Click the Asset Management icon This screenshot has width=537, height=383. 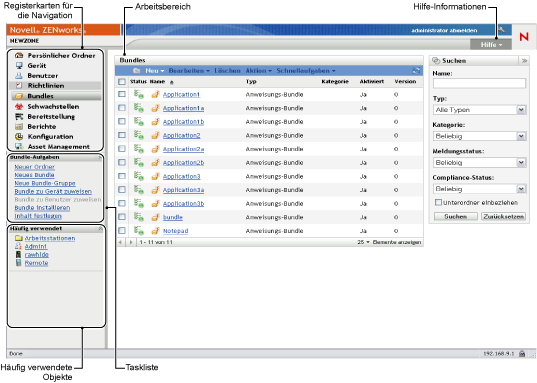click(19, 146)
